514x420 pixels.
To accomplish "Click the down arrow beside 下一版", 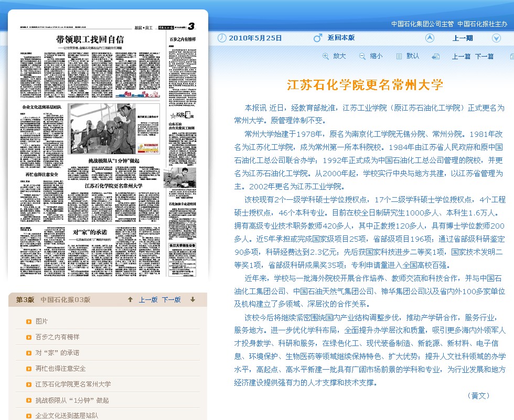I will click(x=192, y=299).
